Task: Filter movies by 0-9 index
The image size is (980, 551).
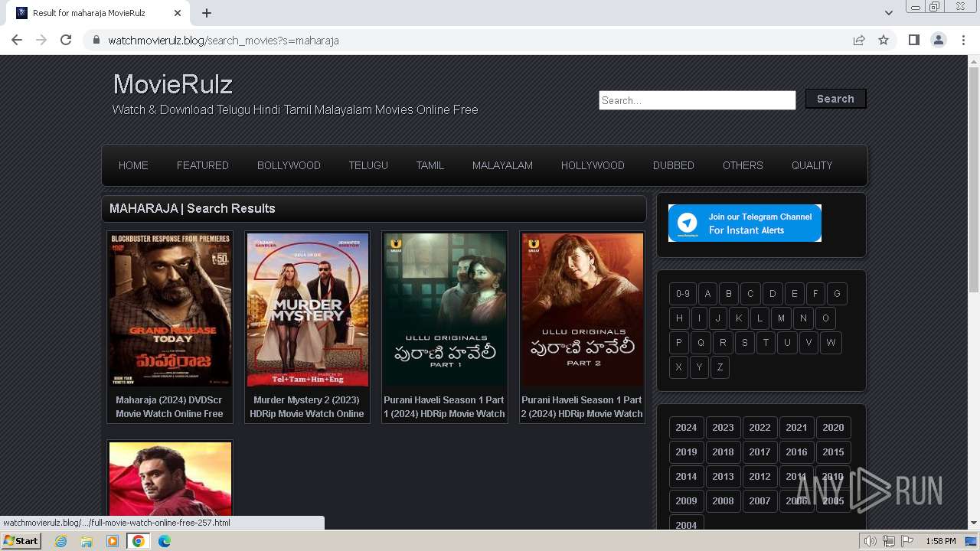Action: (683, 294)
